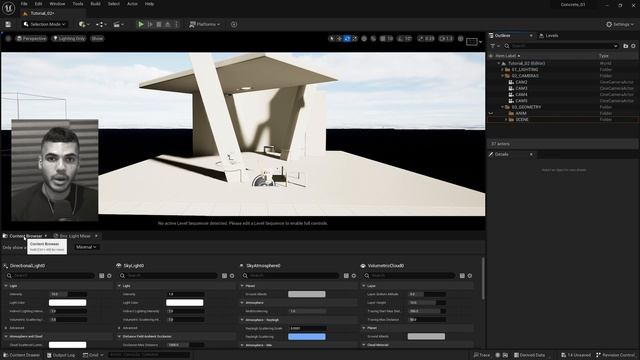Open the SkyLight0 settings gear icon
This screenshot has height=360, width=640.
(x=232, y=276)
